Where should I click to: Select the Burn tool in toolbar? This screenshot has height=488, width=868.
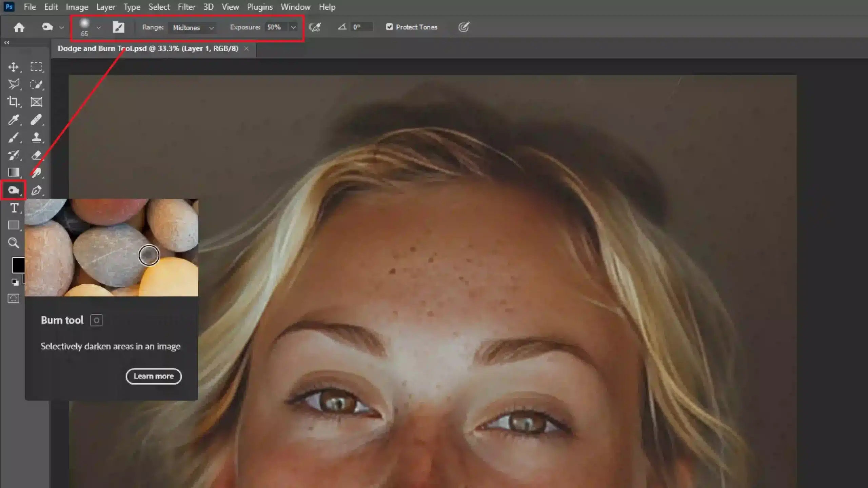point(14,190)
